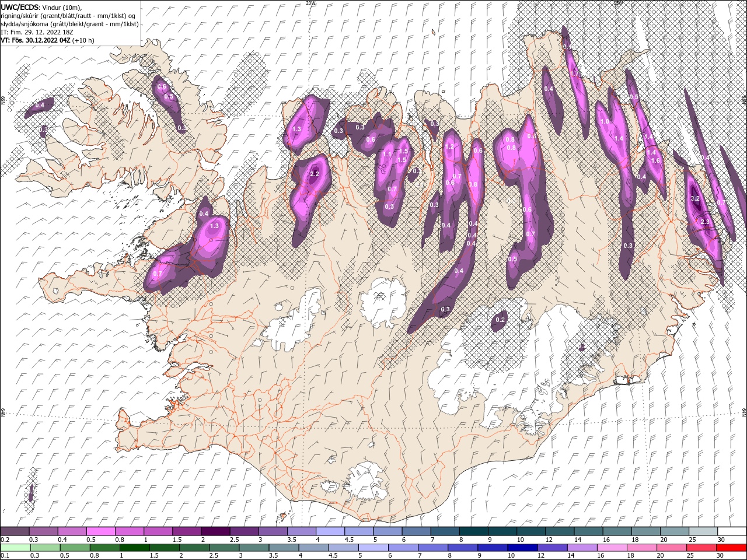
Task: Click the '1.2' snowfall value on the map
Action: (449, 147)
